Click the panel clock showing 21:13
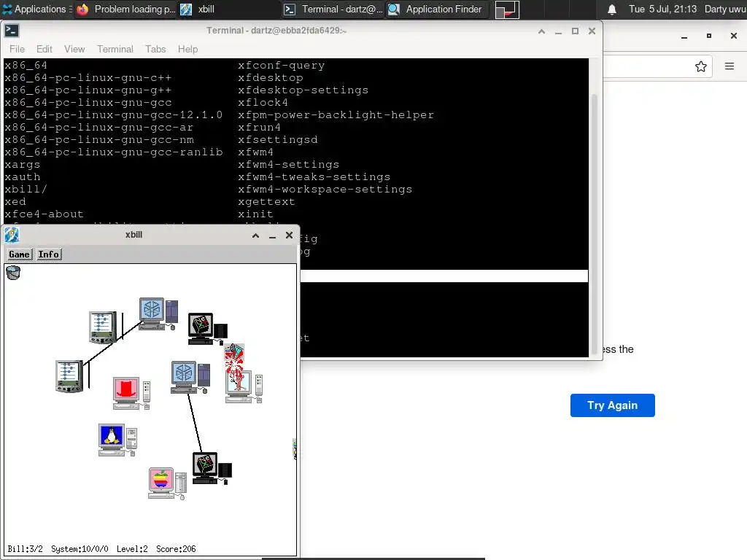 (662, 9)
